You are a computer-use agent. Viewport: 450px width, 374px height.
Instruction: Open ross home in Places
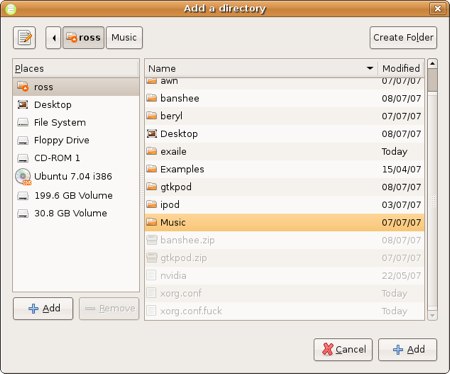(x=76, y=87)
